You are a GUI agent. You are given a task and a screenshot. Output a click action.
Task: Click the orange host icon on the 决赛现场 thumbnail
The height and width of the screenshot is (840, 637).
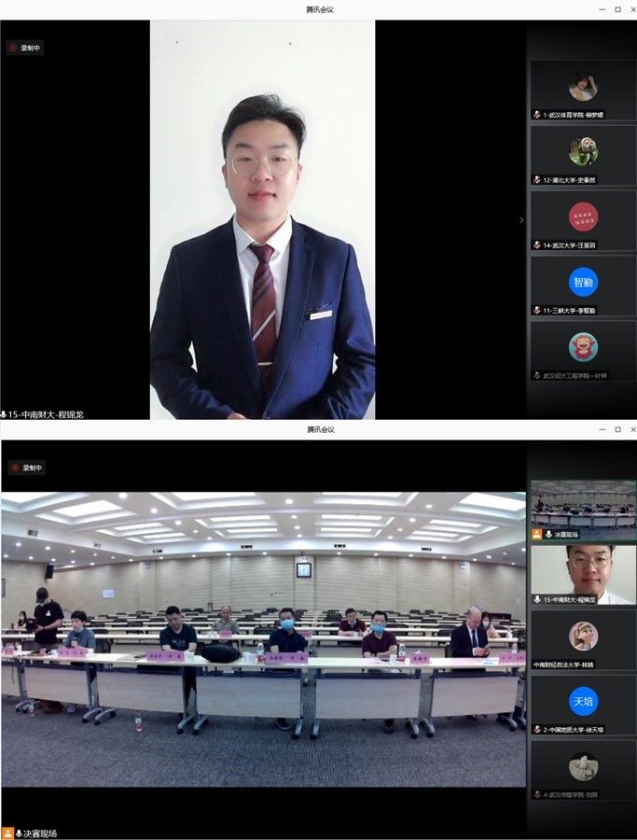(536, 535)
